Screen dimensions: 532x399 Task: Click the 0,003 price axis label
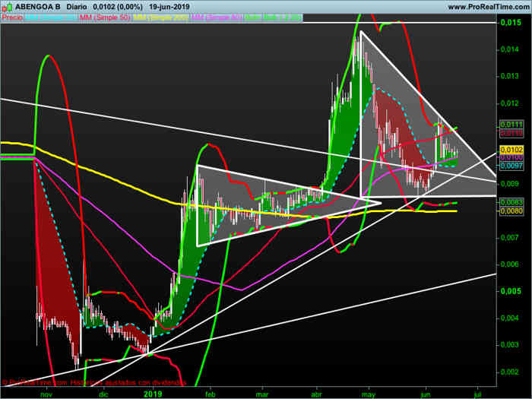[x=510, y=345]
